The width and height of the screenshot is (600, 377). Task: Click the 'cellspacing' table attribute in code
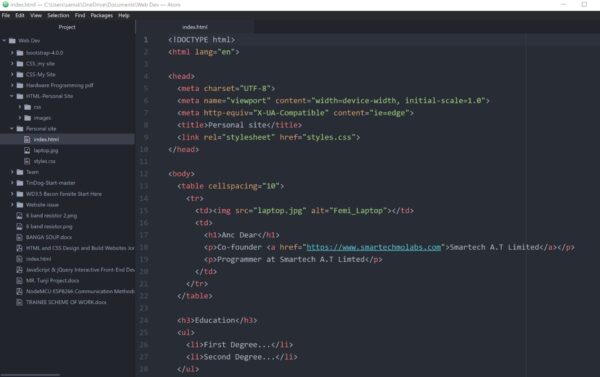[x=233, y=186]
